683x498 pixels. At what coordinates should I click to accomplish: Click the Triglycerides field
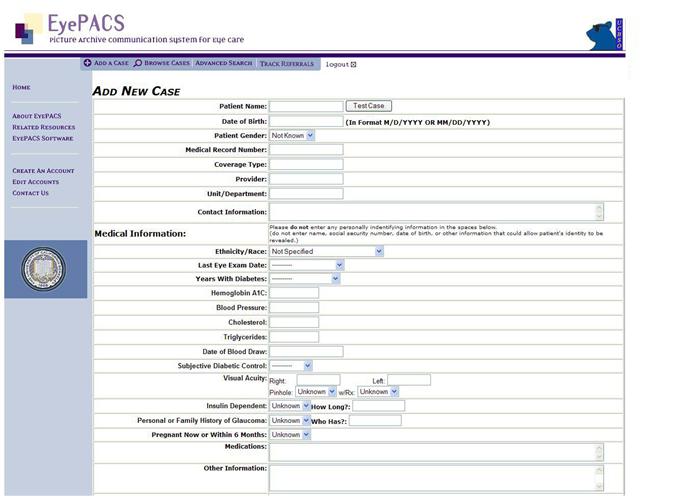click(x=294, y=337)
